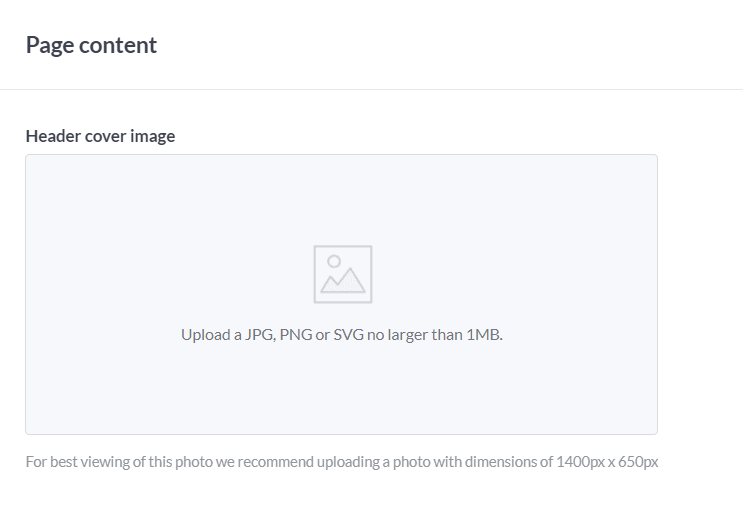Select the photo upload icon in the dropzone
Image resolution: width=743 pixels, height=505 pixels.
pyautogui.click(x=342, y=274)
